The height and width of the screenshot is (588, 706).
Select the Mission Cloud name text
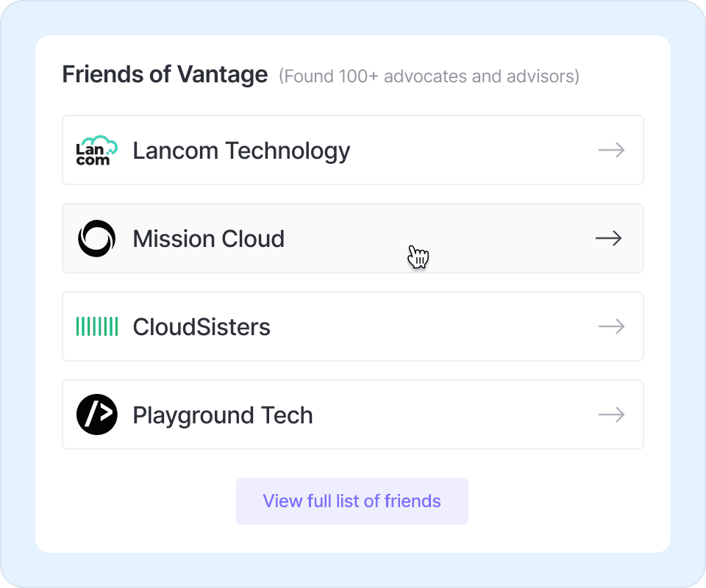(x=208, y=239)
